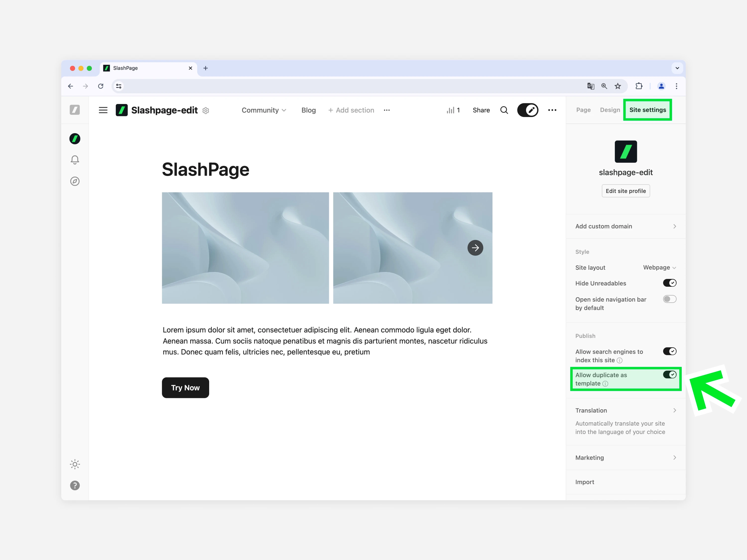Screen dimensions: 747x560
Task: Switch to the Design tab
Action: point(610,110)
